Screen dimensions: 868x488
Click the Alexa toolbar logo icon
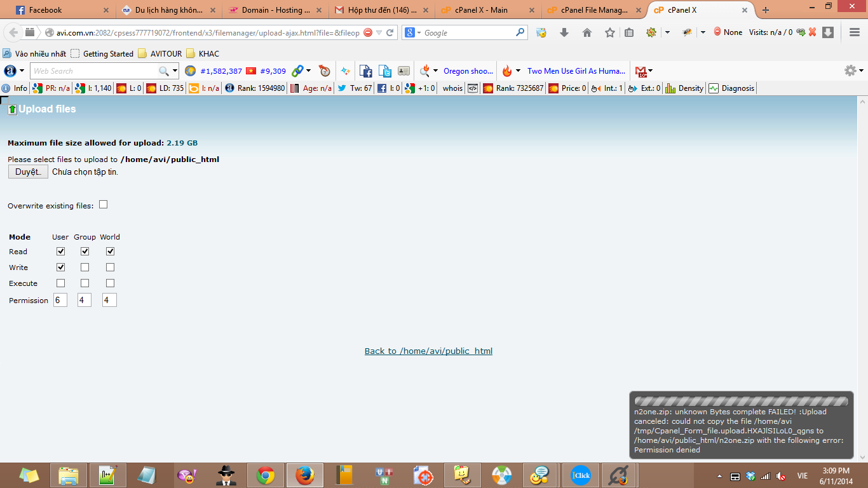[10, 71]
